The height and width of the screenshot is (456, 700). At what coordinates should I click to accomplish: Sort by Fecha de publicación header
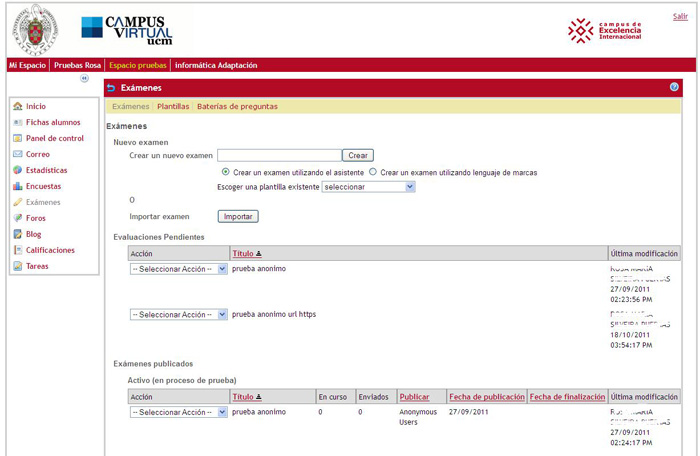[x=487, y=397]
